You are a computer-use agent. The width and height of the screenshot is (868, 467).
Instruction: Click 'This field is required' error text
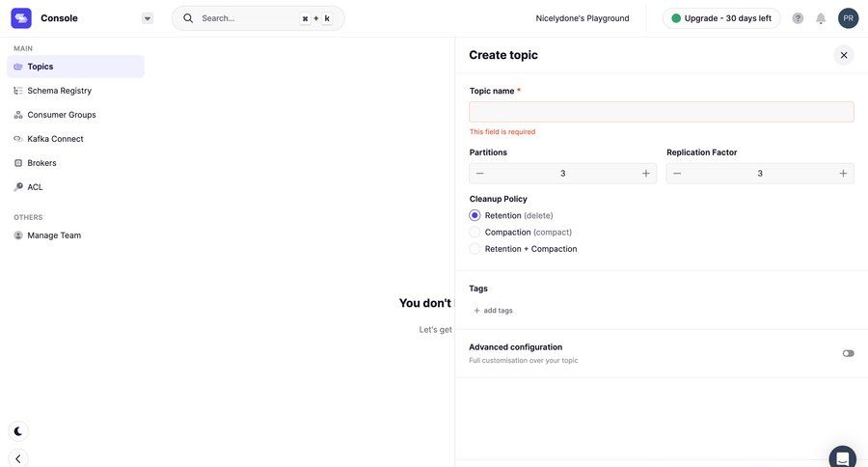(502, 132)
